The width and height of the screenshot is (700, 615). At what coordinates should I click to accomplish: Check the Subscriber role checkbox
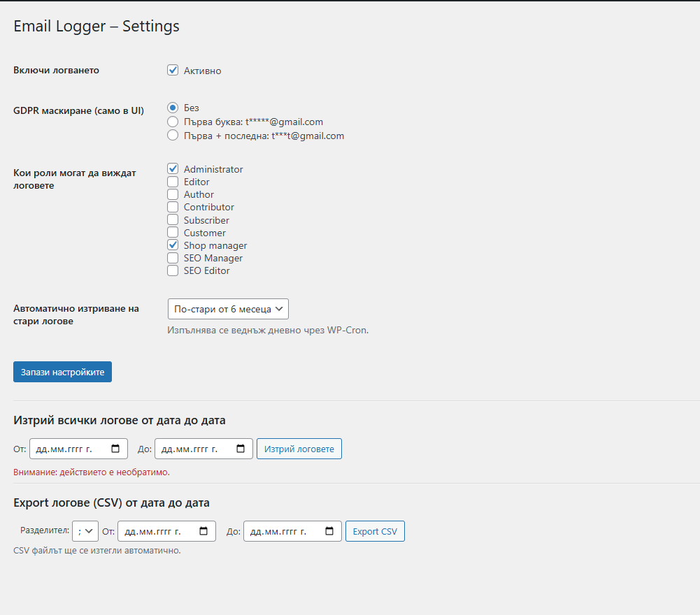[x=172, y=219]
